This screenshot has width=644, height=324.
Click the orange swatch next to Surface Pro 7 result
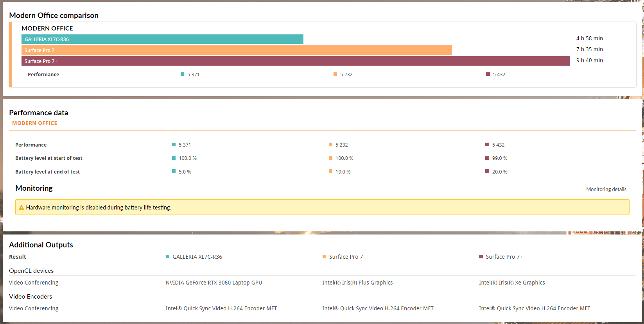point(324,257)
